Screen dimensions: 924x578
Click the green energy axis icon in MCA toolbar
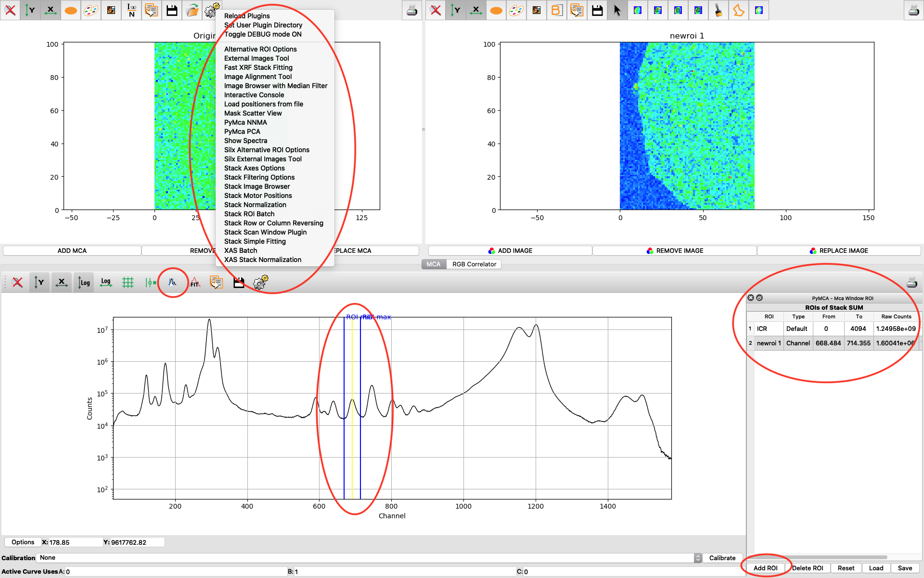150,282
